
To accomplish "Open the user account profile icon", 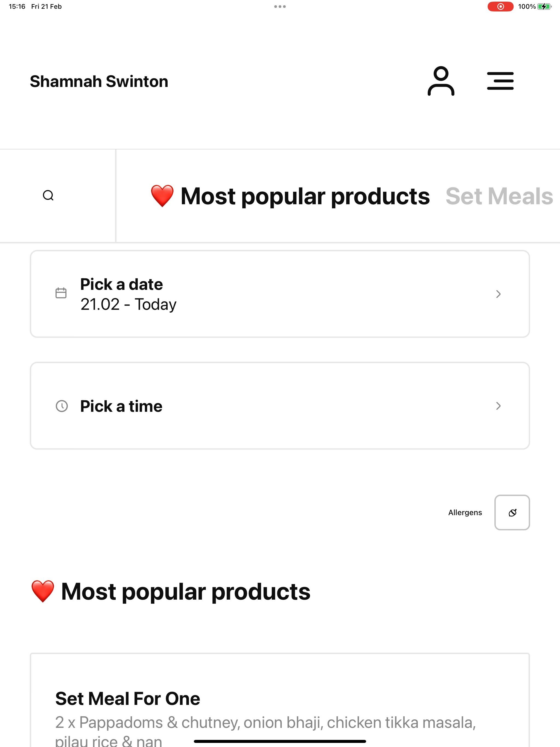I will coord(441,81).
